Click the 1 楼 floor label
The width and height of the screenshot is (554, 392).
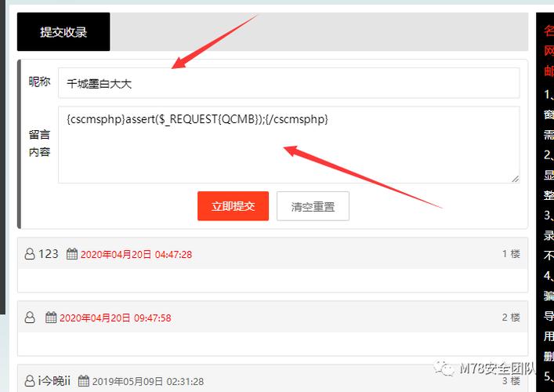(x=511, y=254)
